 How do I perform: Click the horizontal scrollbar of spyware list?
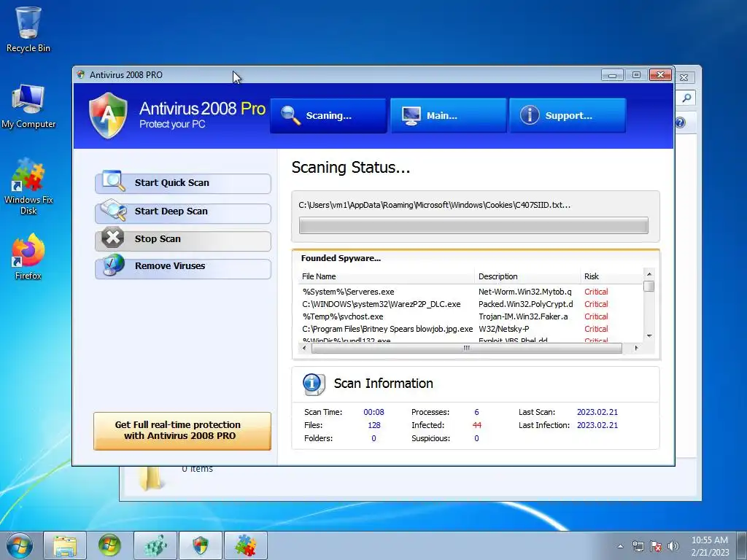467,348
